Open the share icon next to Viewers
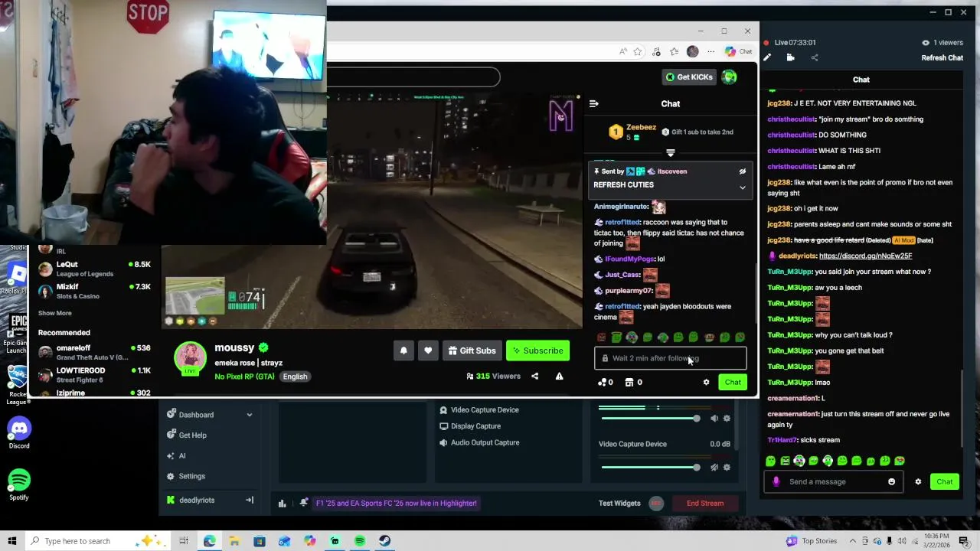The height and width of the screenshot is (551, 980). (534, 376)
